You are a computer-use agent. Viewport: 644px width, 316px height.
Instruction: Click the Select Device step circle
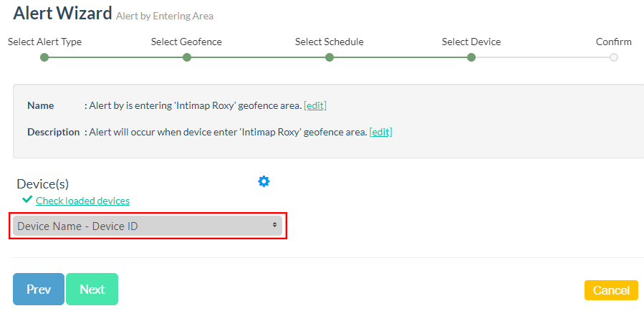tap(471, 57)
